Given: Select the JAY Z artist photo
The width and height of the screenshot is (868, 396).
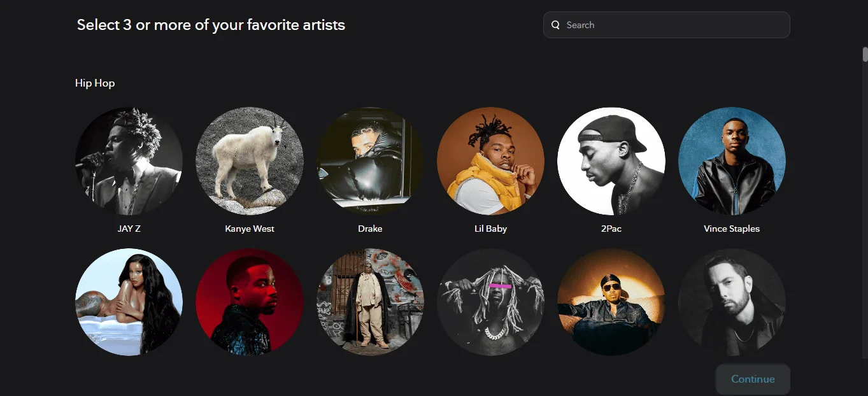Looking at the screenshot, I should click(129, 160).
